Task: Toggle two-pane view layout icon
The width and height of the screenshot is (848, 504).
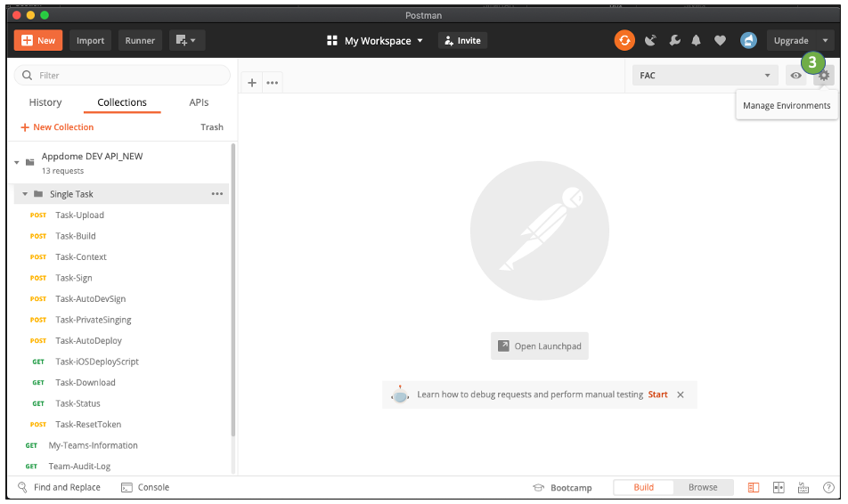Action: click(x=779, y=487)
